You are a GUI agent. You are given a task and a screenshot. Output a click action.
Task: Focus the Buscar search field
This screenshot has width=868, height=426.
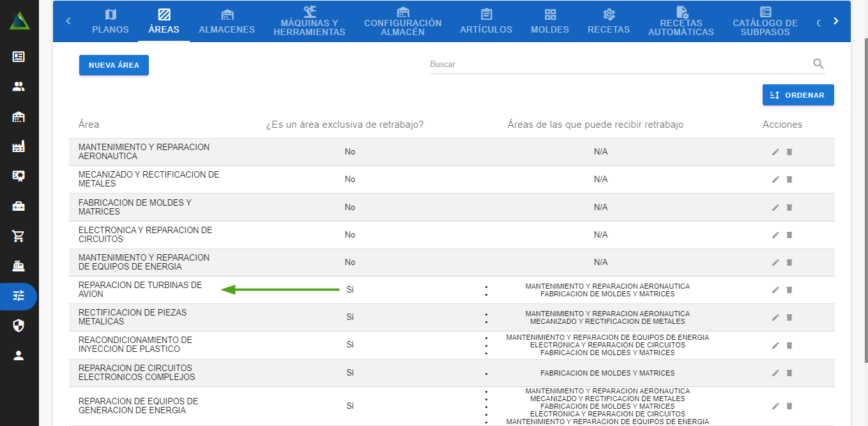[616, 65]
